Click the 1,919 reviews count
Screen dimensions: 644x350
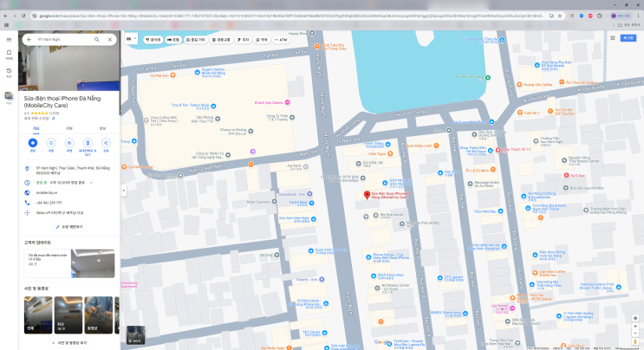[x=55, y=113]
